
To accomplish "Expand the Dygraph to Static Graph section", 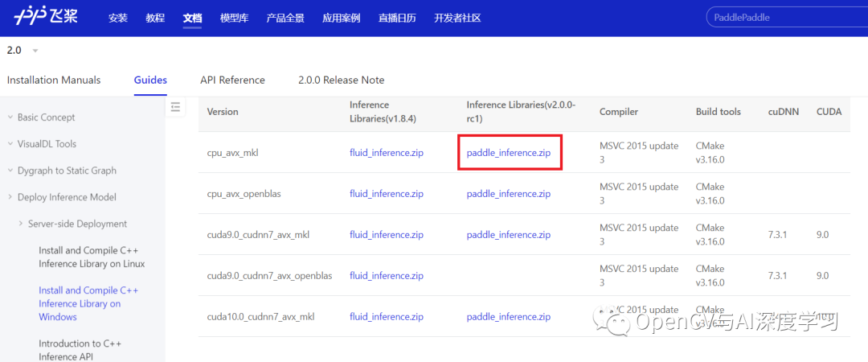I will (x=61, y=171).
